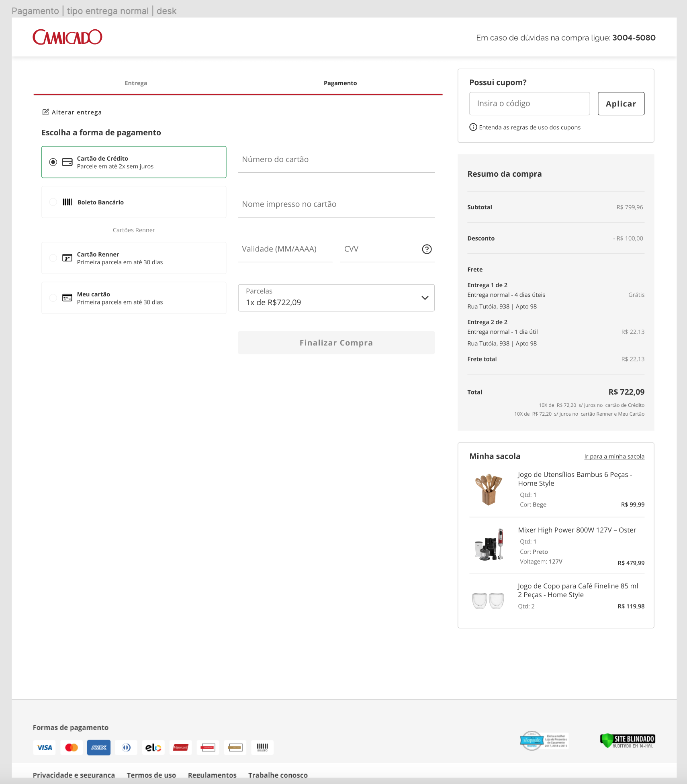687x784 pixels.
Task: Select Cartão de Crédito radio button
Action: (53, 162)
